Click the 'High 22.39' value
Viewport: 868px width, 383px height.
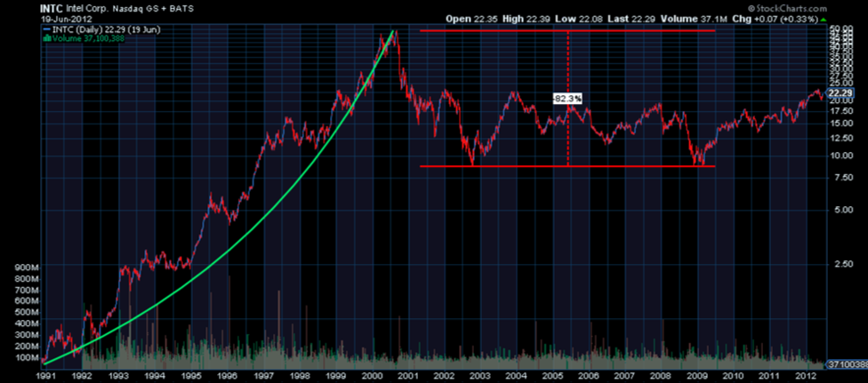[x=526, y=19]
